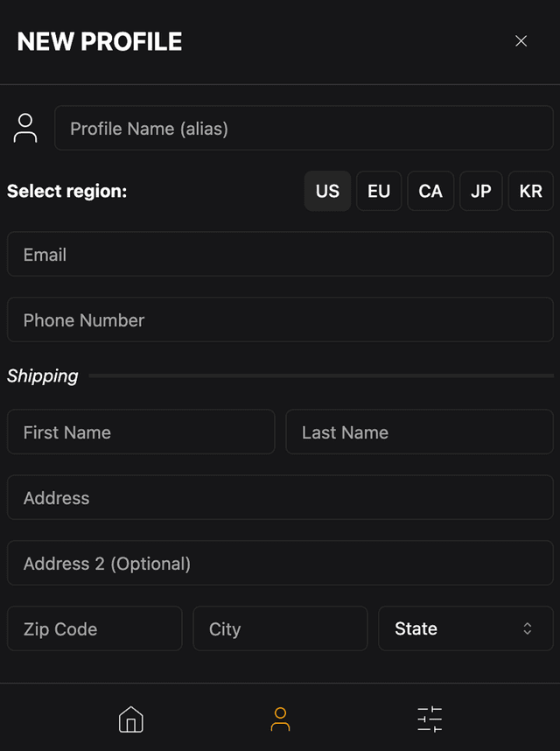Open the profiles person icon in bottom bar

[280, 719]
